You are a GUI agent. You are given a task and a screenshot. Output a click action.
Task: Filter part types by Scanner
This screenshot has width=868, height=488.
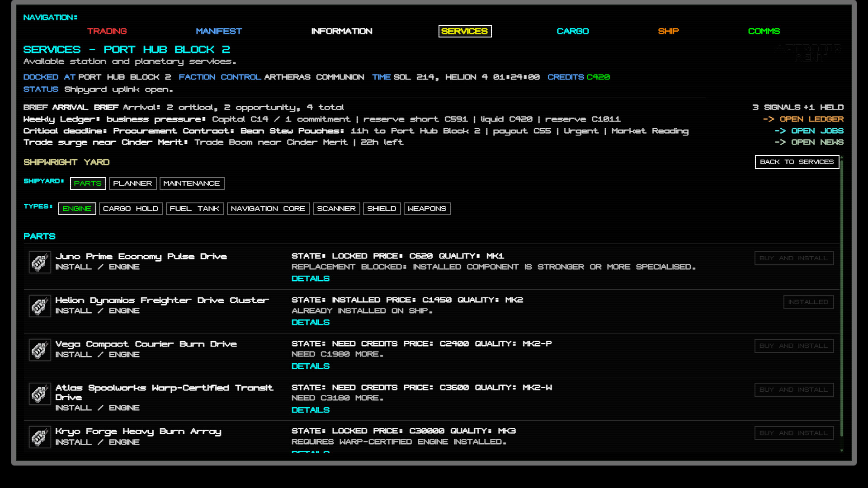point(336,209)
